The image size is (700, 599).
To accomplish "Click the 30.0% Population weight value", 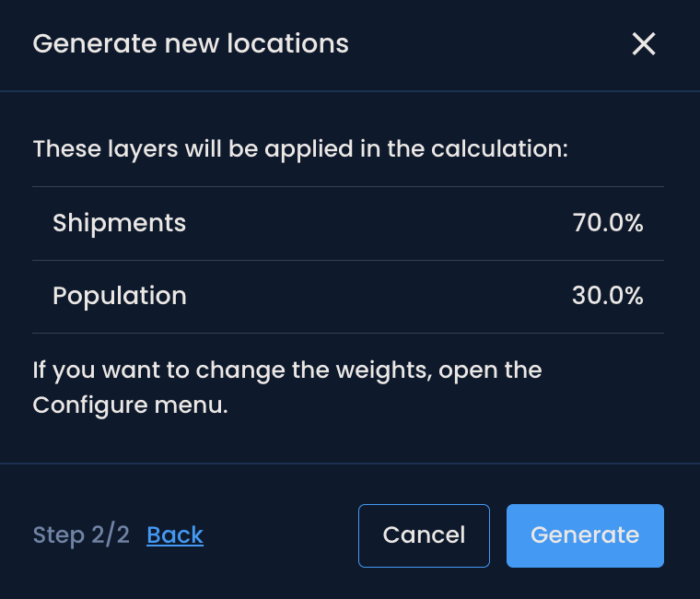I will pos(607,296).
